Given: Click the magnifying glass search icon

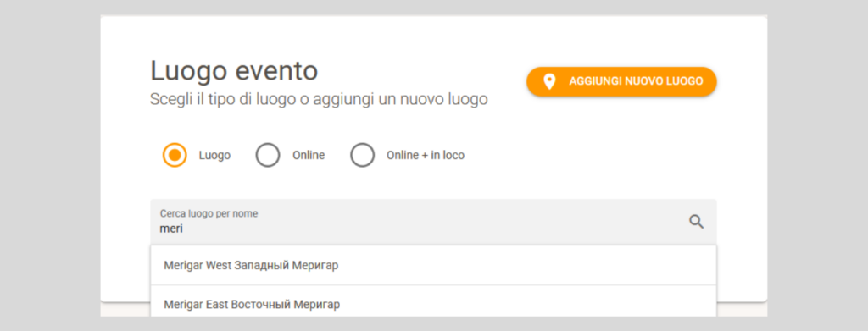Looking at the screenshot, I should coord(697,222).
